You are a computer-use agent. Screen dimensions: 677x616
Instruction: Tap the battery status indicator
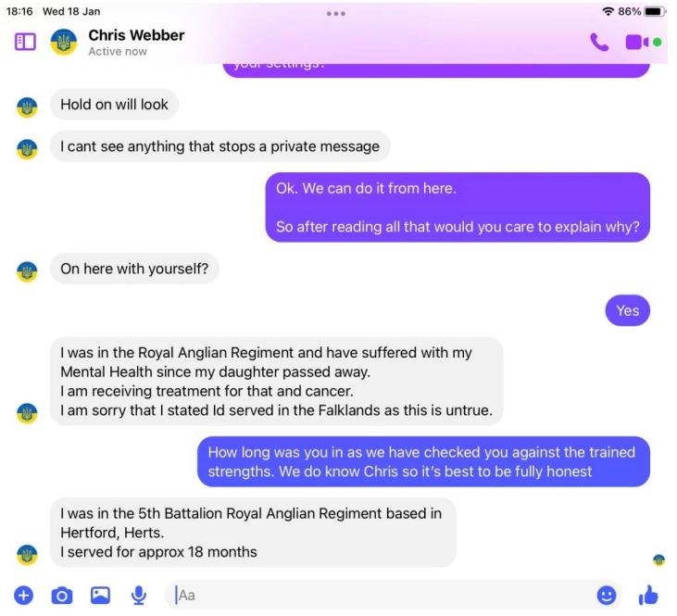click(x=654, y=12)
